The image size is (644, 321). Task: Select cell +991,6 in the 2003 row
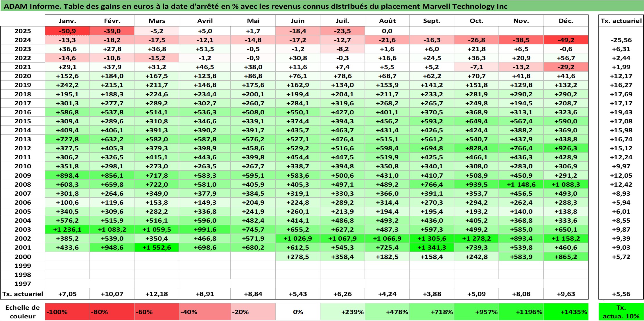(x=205, y=230)
